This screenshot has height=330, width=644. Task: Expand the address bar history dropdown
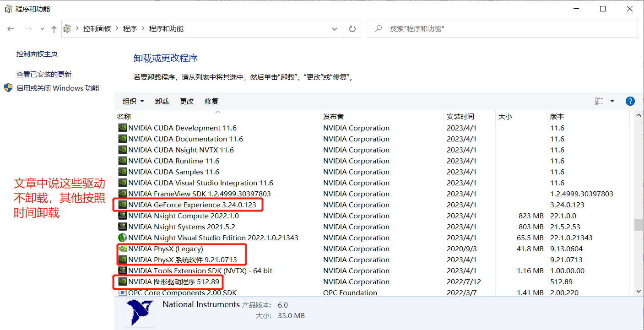[x=335, y=29]
